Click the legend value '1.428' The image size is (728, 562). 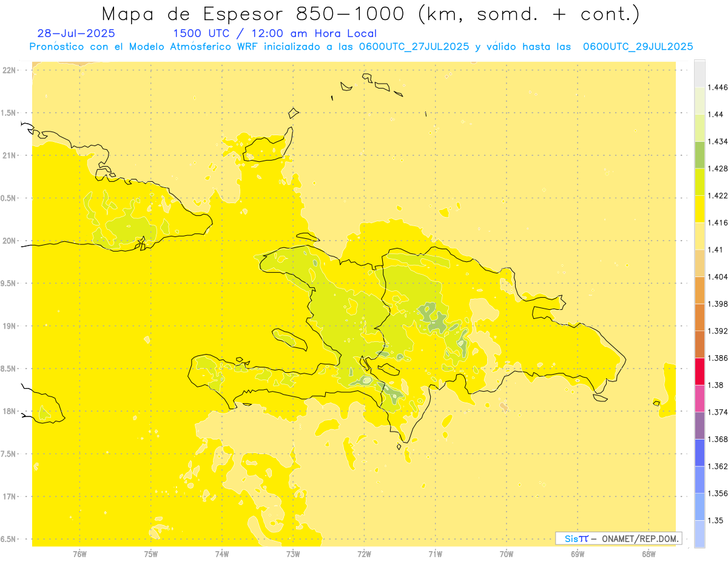tap(718, 169)
